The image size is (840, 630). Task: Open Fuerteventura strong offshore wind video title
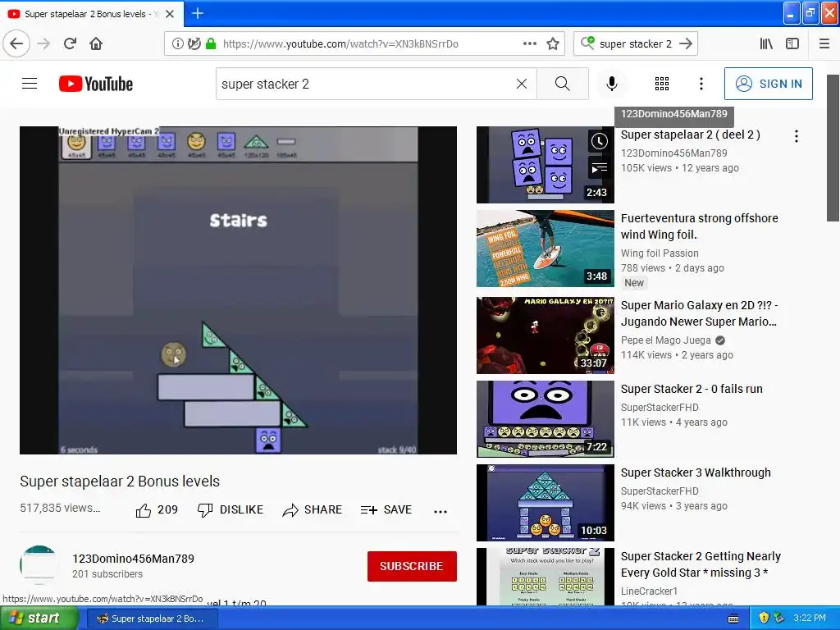point(699,226)
